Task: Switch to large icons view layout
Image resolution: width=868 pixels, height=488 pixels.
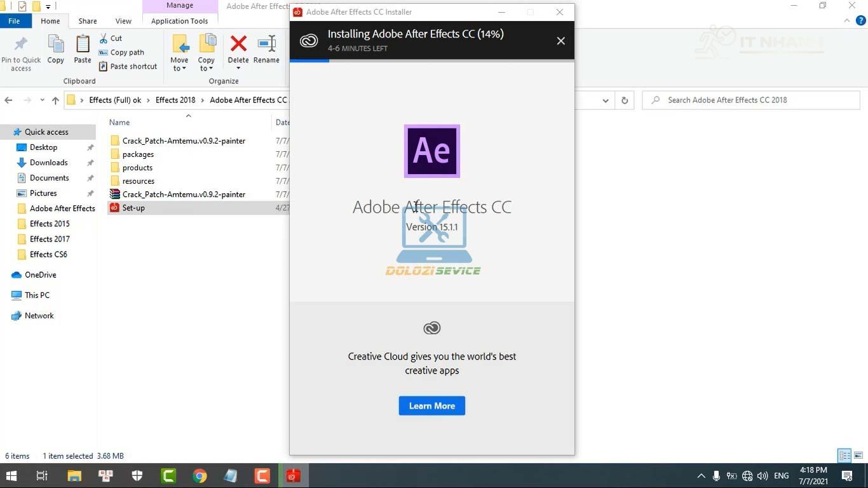Action: pyautogui.click(x=858, y=456)
